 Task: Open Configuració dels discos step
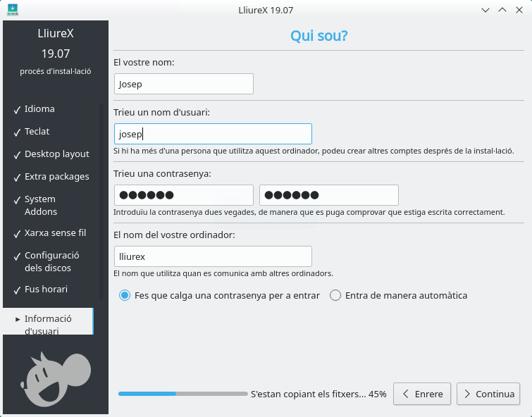(51, 261)
